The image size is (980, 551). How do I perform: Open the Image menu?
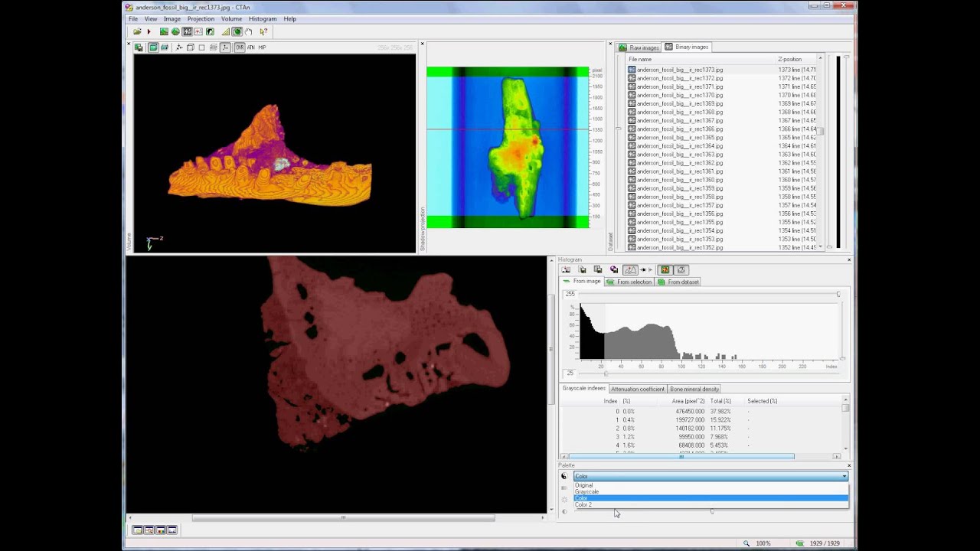[172, 18]
